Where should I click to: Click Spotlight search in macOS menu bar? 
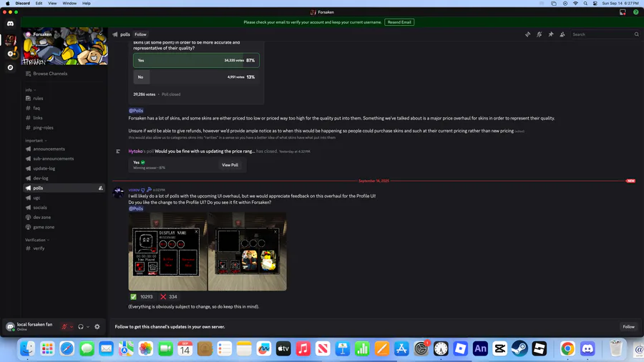pyautogui.click(x=585, y=4)
